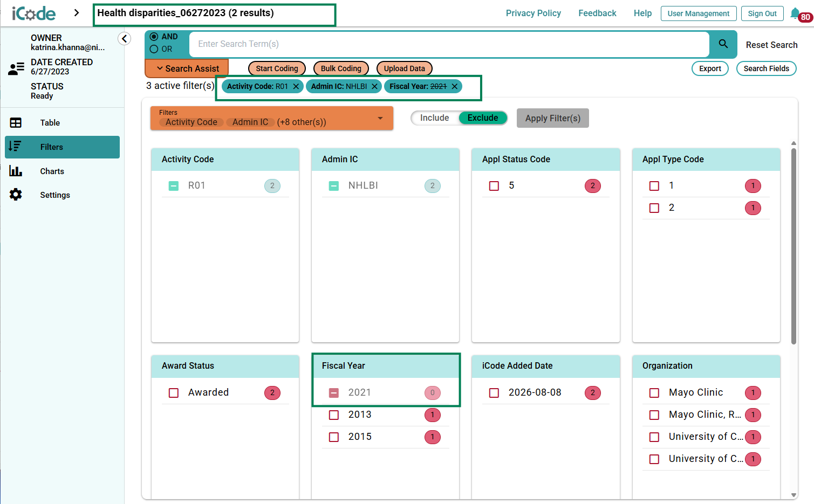Click the search magnifier button
This screenshot has height=504, width=814.
723,44
